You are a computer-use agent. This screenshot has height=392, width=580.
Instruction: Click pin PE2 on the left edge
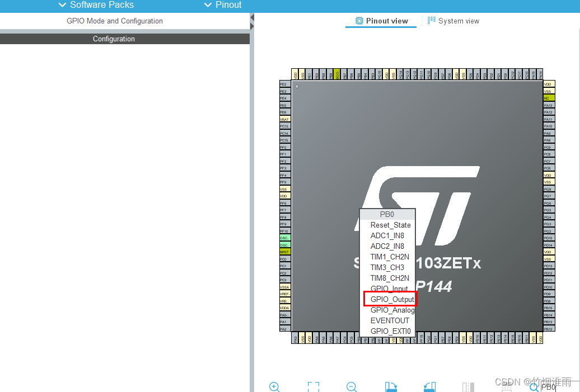(x=285, y=84)
